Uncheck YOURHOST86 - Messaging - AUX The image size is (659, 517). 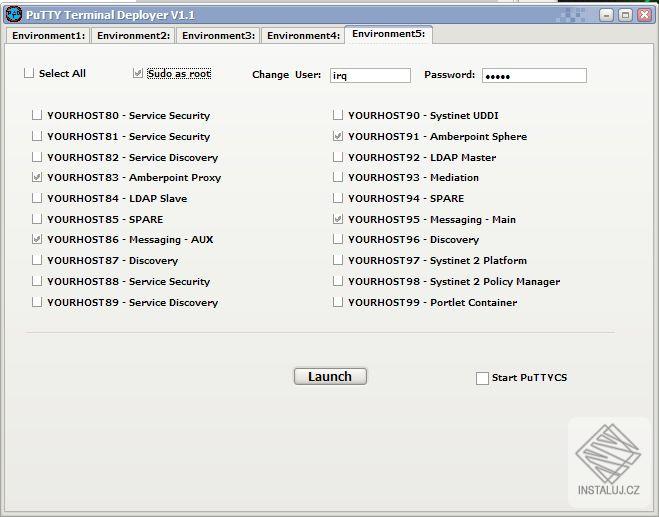[x=37, y=239]
